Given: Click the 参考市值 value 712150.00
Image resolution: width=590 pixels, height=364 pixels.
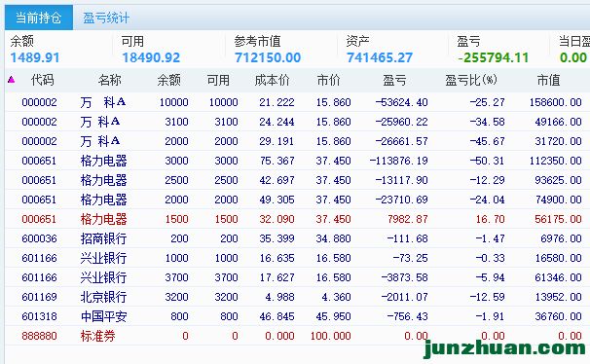Looking at the screenshot, I should click(x=268, y=57).
